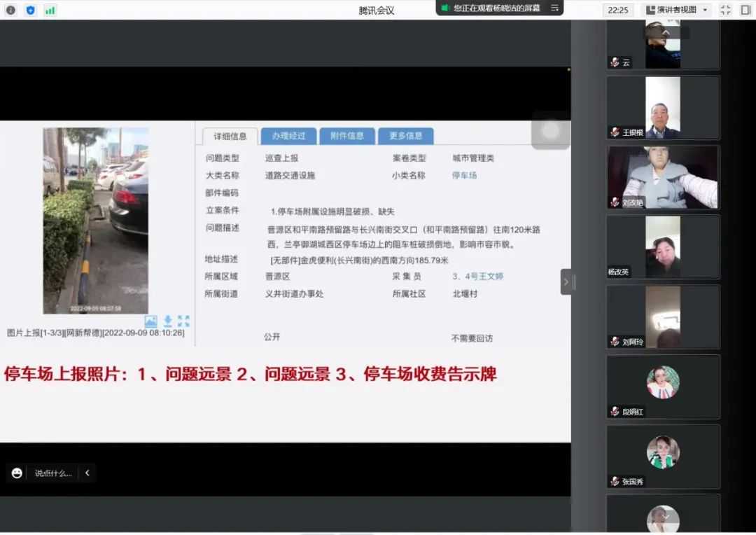Open the screen-share banner menu icon
The height and width of the screenshot is (535, 756).
tap(554, 8)
